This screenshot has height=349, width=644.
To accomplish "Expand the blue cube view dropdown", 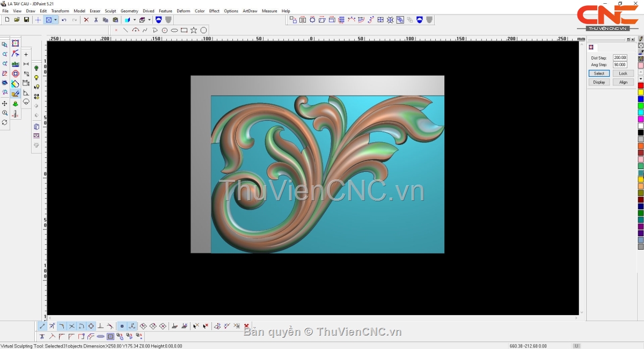I will (134, 20).
